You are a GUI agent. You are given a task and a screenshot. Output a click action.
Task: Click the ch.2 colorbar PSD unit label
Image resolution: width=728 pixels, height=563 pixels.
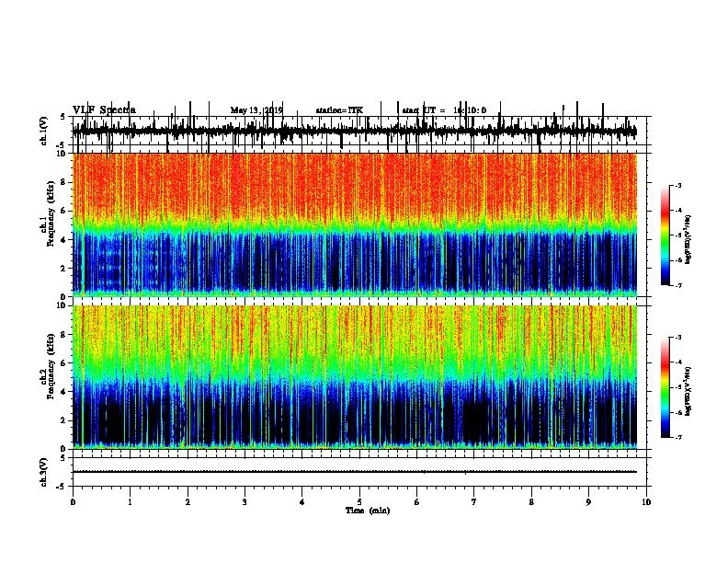pos(688,391)
